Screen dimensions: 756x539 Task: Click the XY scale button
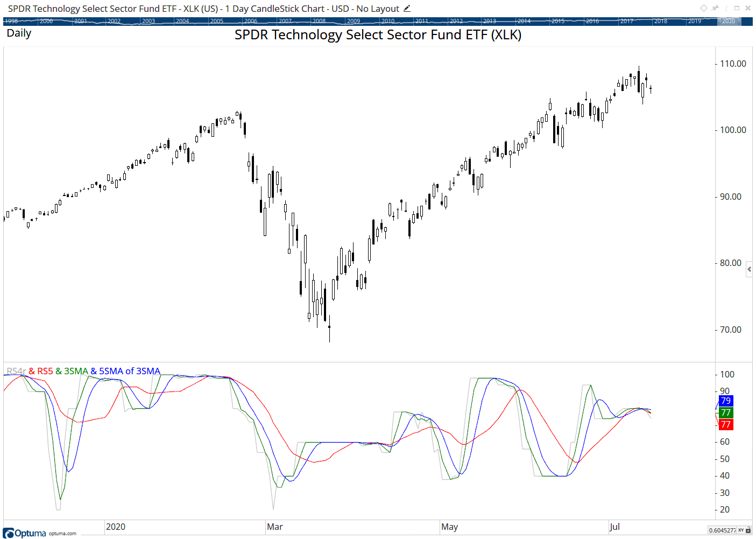741,530
